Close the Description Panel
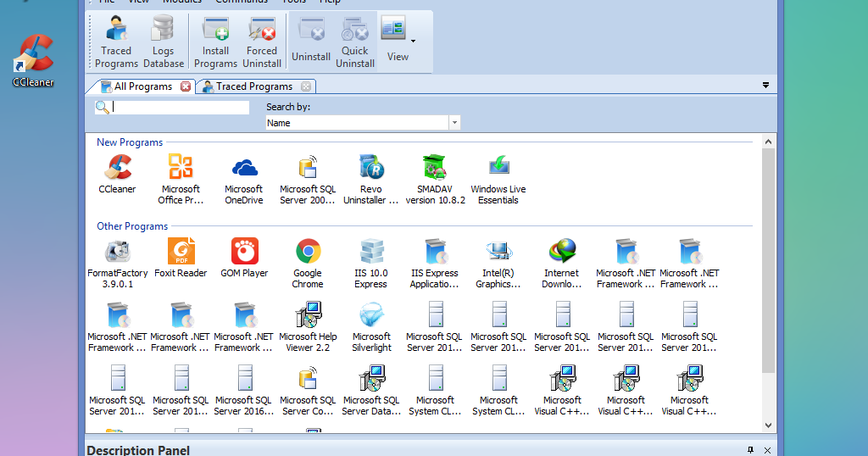868x456 pixels. pos(767,450)
